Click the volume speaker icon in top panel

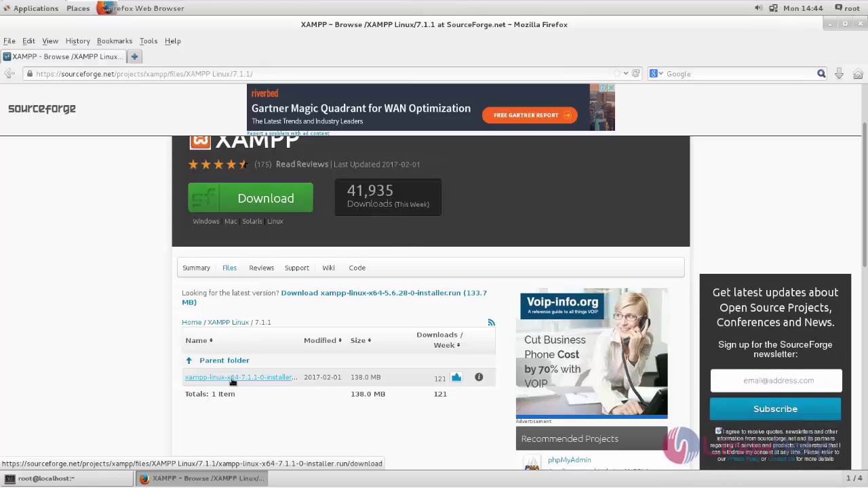pos(758,8)
